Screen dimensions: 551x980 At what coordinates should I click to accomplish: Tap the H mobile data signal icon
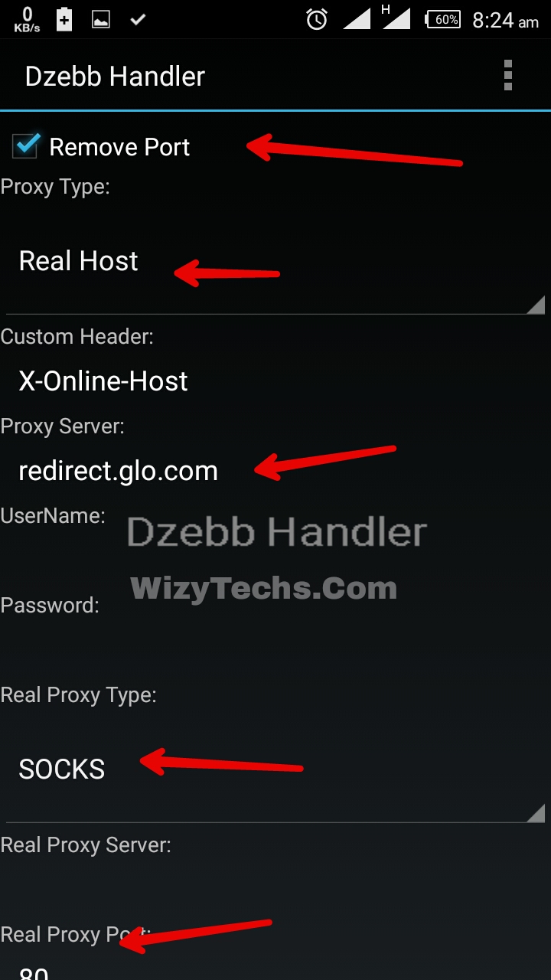(x=396, y=18)
